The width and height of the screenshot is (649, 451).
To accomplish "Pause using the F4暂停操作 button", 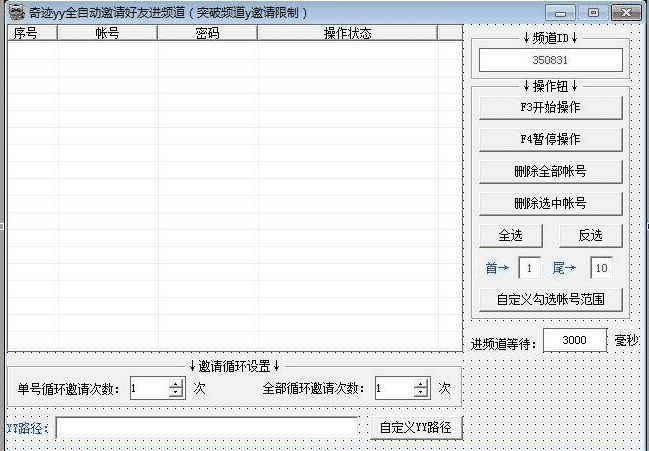I will [x=550, y=139].
